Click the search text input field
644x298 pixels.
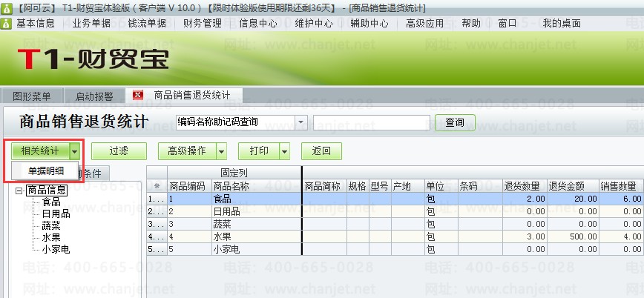click(371, 122)
